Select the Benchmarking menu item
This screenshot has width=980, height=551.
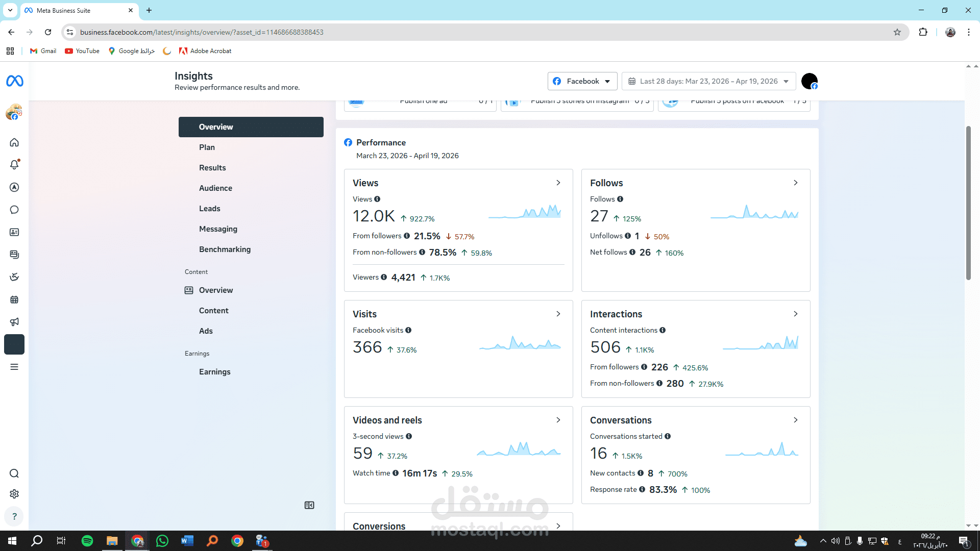[x=225, y=249]
